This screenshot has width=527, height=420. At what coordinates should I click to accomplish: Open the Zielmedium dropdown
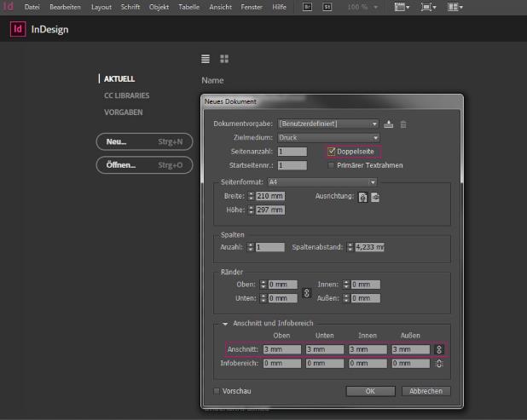[328, 137]
